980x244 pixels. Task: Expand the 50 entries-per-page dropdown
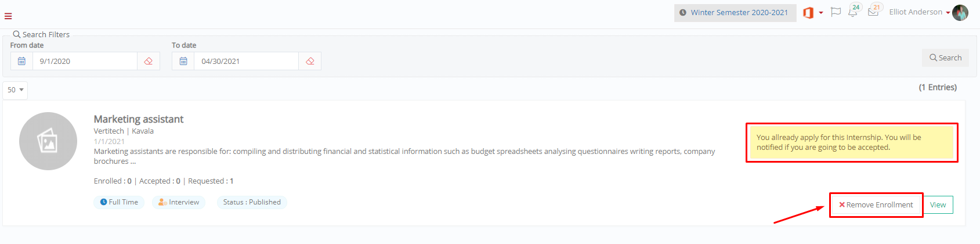(16, 90)
